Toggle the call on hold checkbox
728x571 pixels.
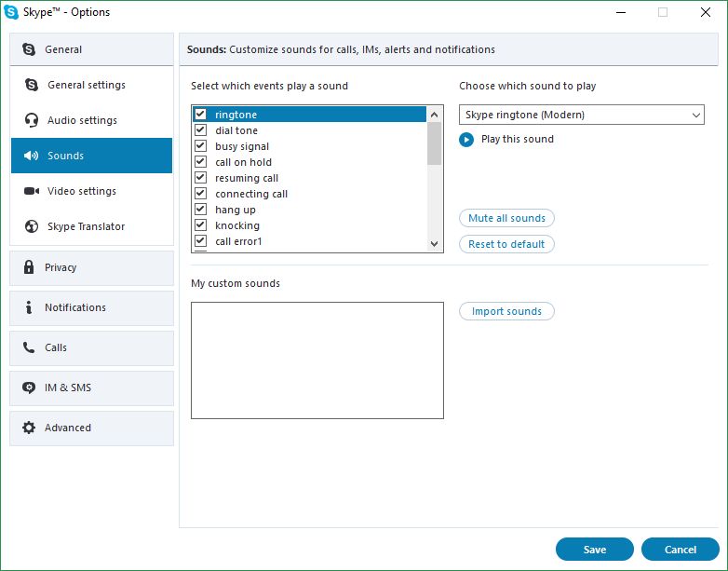coord(200,161)
